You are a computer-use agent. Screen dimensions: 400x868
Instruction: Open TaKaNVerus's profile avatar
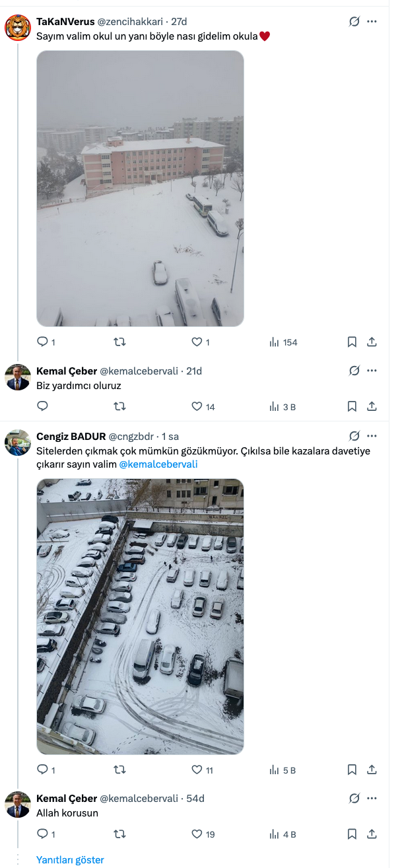click(18, 28)
